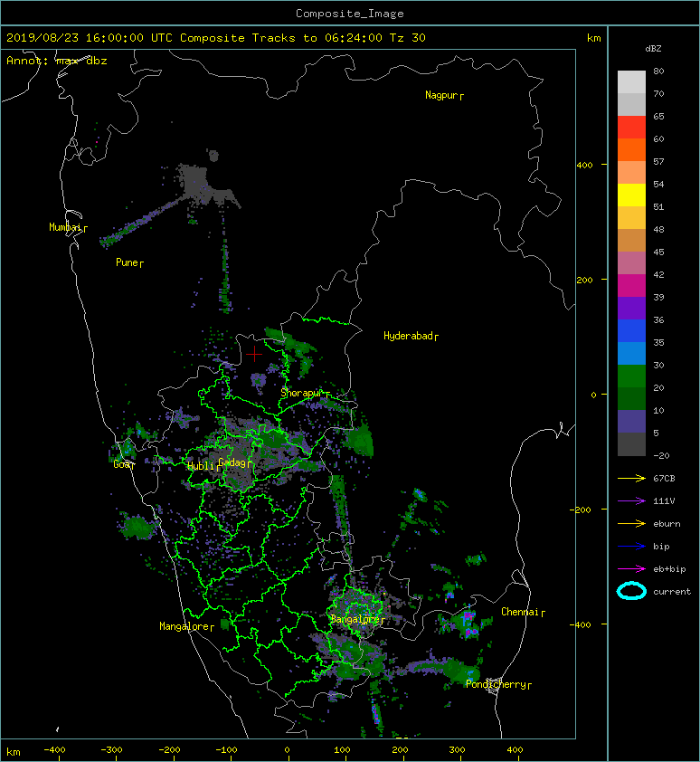This screenshot has width=700, height=762.
Task: Select the bright yellow 54-51 dBZ swatch
Action: [x=631, y=195]
